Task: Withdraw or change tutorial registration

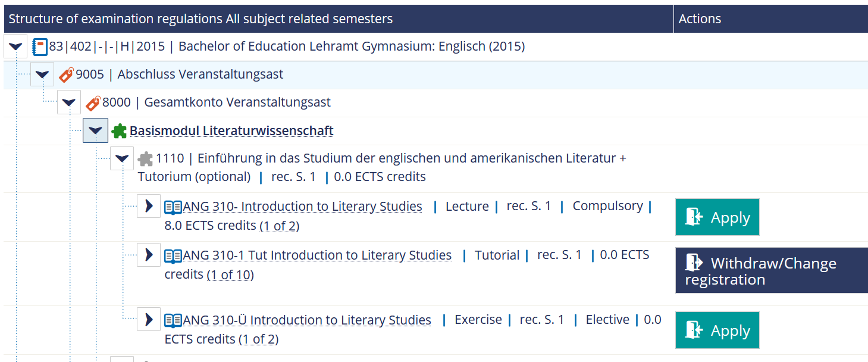Action: [772, 270]
